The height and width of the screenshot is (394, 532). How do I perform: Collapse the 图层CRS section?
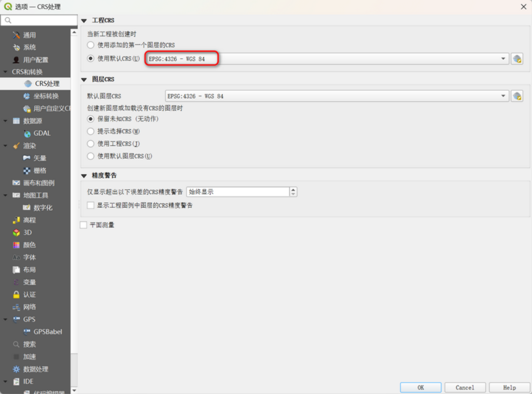84,80
